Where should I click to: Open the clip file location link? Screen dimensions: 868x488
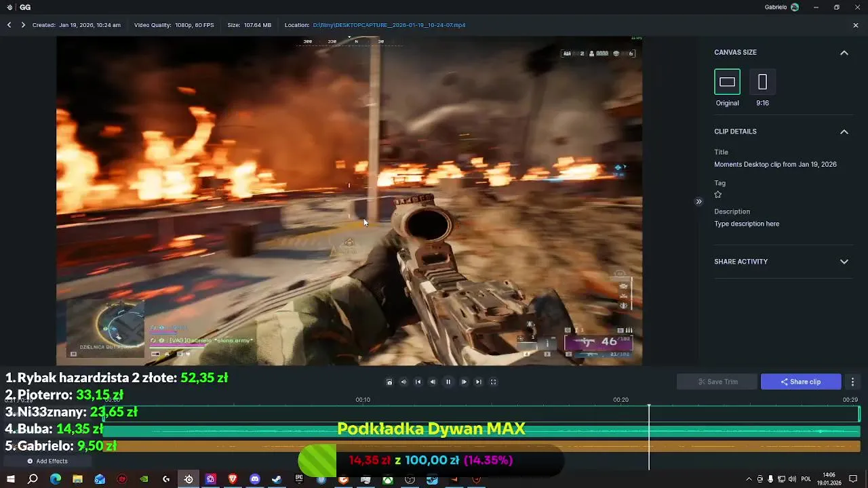[x=389, y=25]
